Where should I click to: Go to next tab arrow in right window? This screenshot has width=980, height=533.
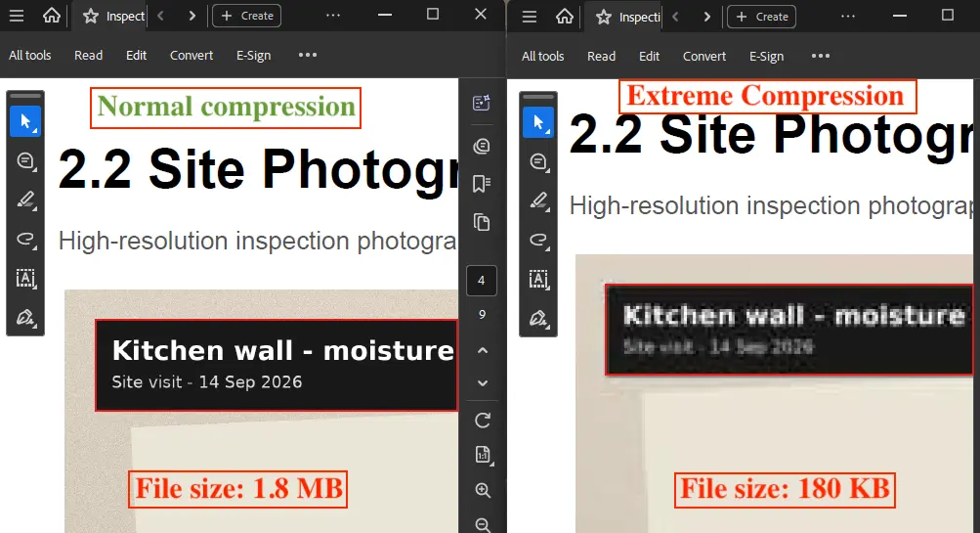pos(706,17)
